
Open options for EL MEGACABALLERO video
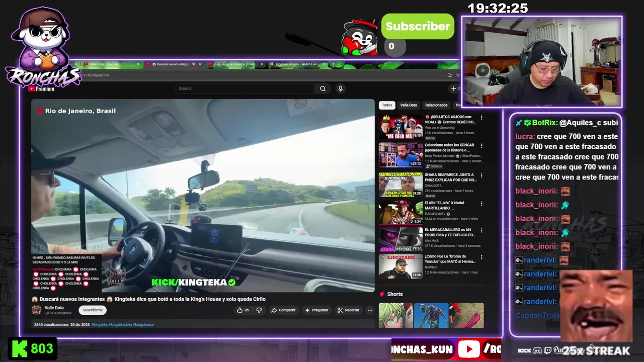(x=481, y=230)
